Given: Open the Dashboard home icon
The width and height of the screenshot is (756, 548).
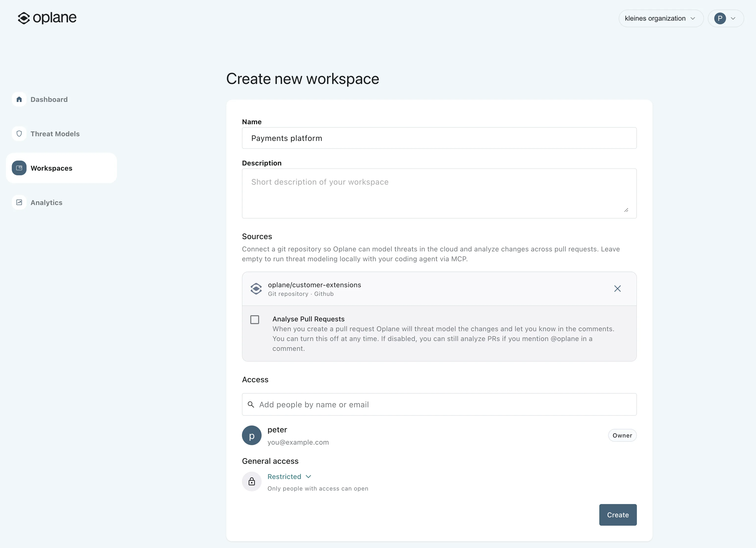Looking at the screenshot, I should (x=19, y=99).
